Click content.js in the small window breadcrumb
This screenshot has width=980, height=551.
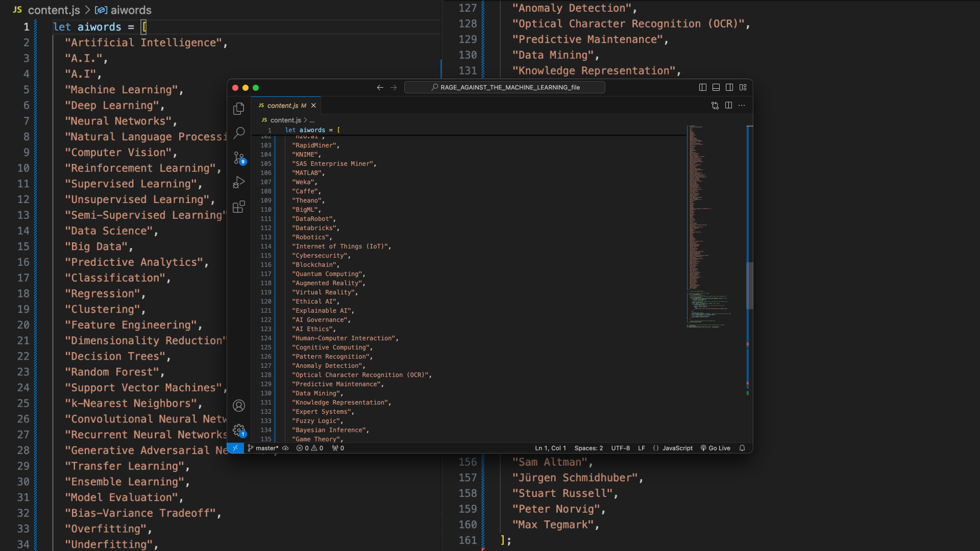coord(285,120)
